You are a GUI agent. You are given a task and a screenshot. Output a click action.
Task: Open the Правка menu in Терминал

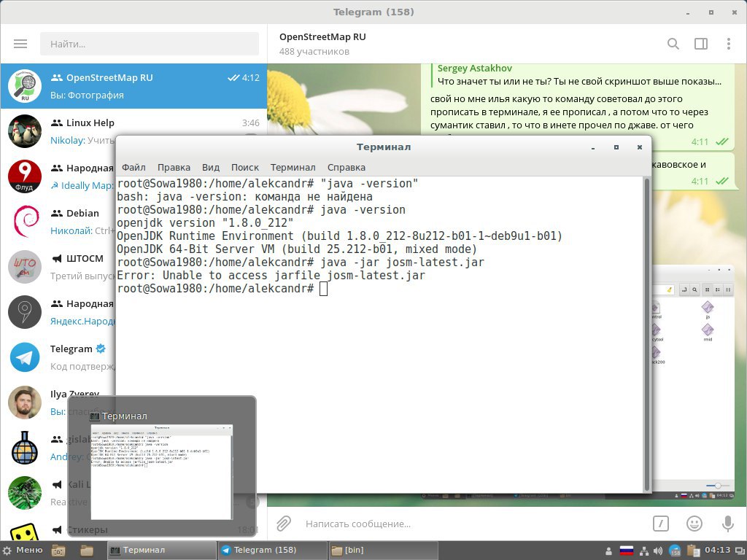pyautogui.click(x=174, y=167)
